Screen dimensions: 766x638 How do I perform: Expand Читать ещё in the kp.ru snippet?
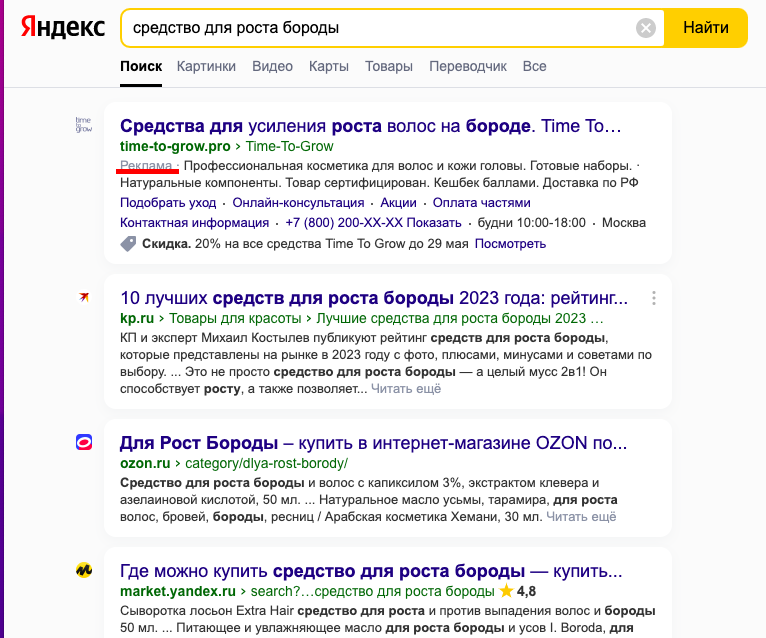point(405,389)
